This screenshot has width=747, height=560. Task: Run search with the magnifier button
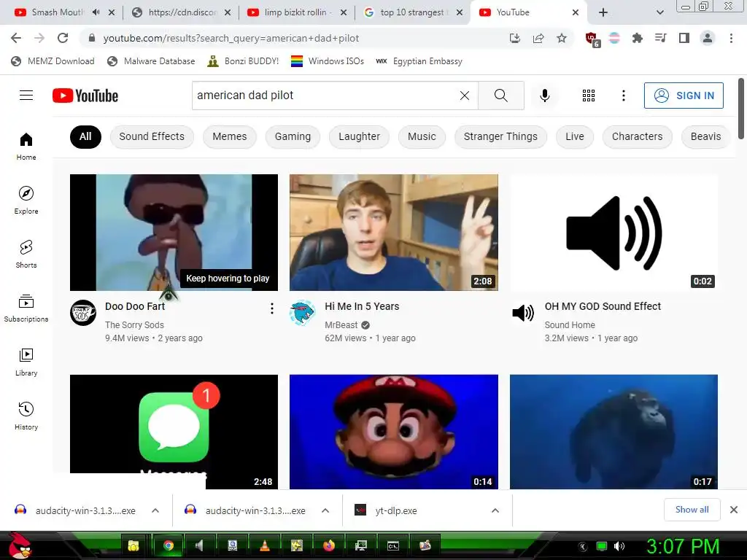click(500, 96)
